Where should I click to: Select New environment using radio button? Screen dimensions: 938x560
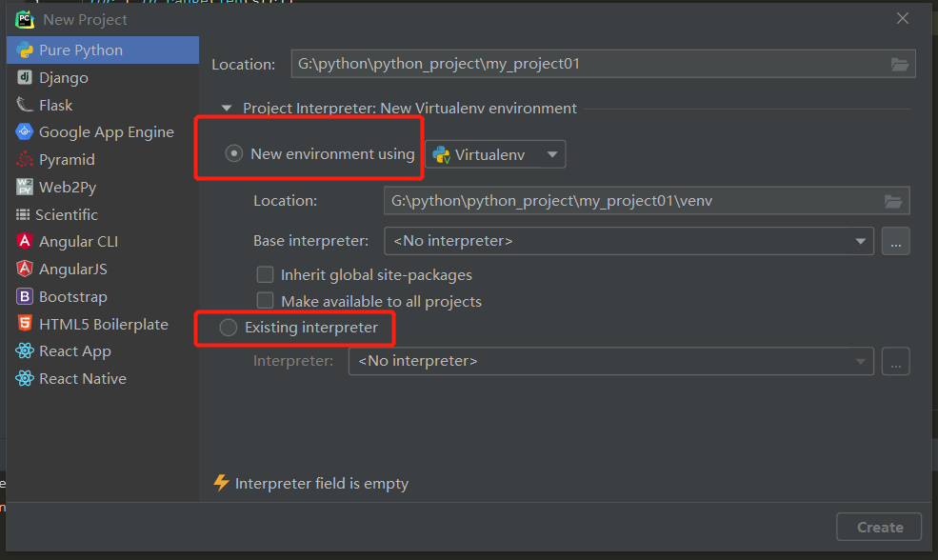click(233, 153)
